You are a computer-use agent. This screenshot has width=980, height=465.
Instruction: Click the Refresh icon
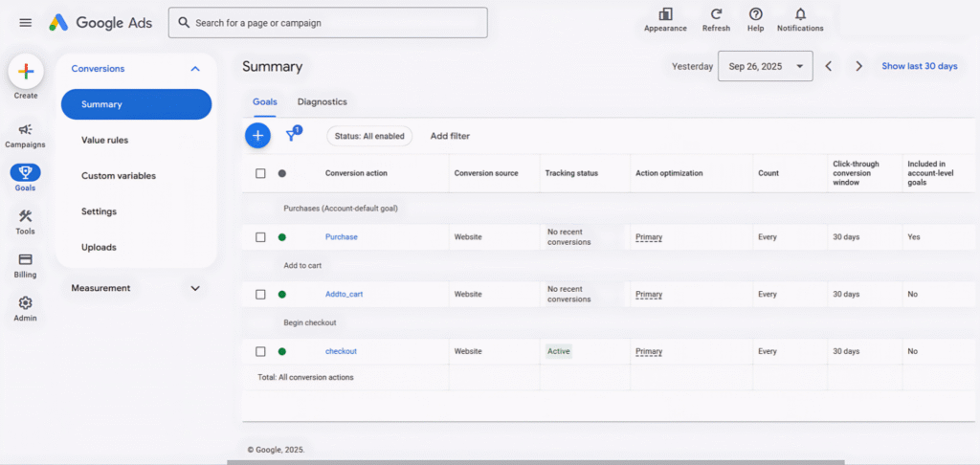716,14
